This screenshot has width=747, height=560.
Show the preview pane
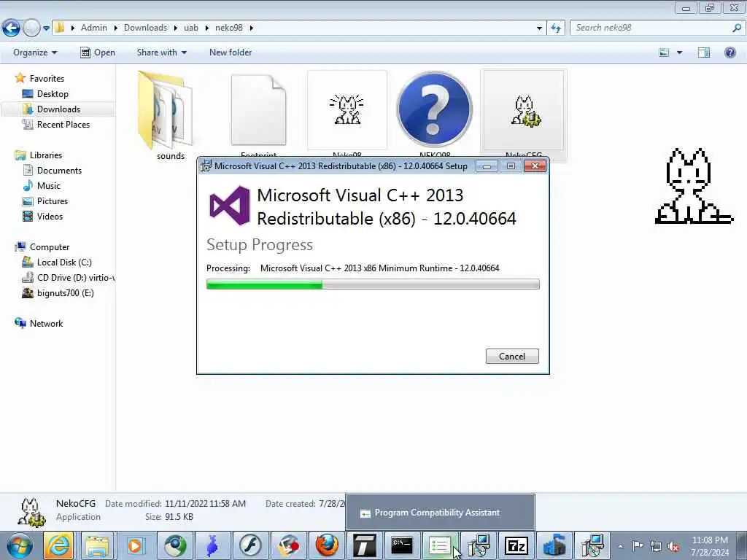pos(704,52)
